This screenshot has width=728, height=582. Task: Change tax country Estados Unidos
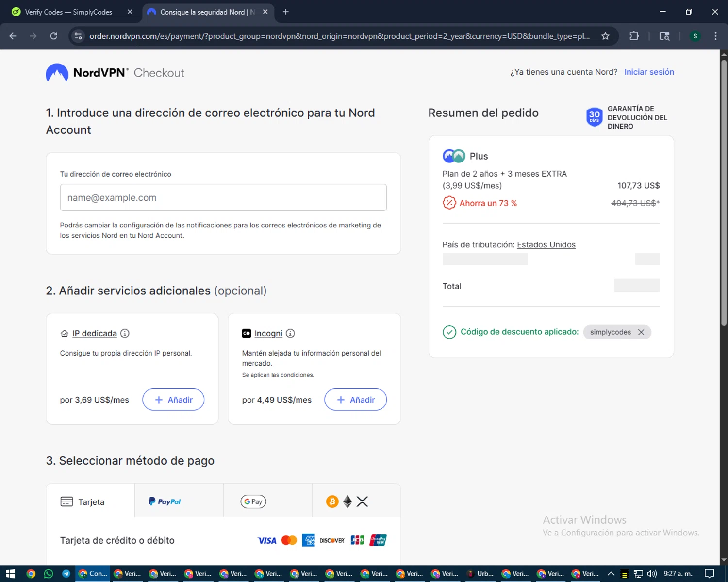tap(546, 245)
